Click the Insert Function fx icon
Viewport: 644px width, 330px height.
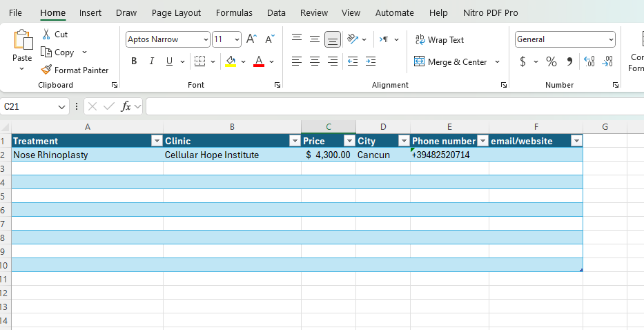click(x=126, y=106)
